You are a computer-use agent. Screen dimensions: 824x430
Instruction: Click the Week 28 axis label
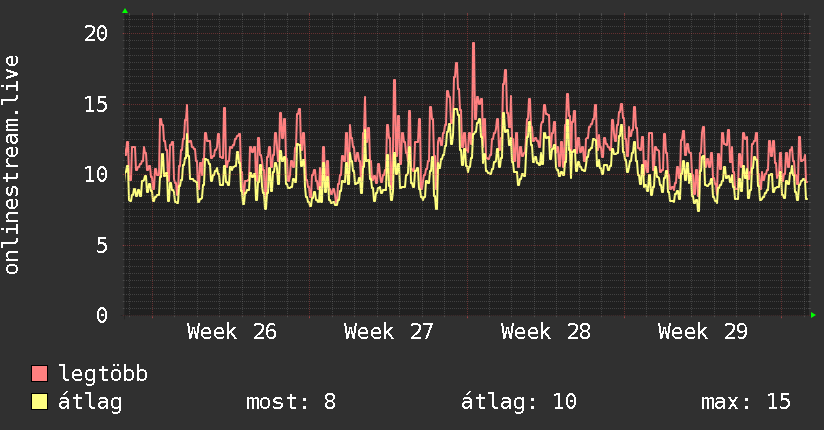point(546,332)
